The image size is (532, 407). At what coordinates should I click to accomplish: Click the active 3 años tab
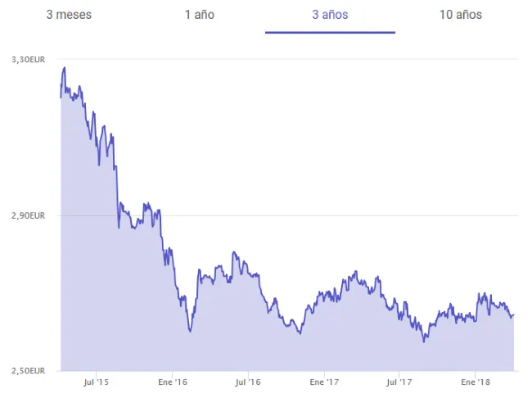pyautogui.click(x=330, y=15)
